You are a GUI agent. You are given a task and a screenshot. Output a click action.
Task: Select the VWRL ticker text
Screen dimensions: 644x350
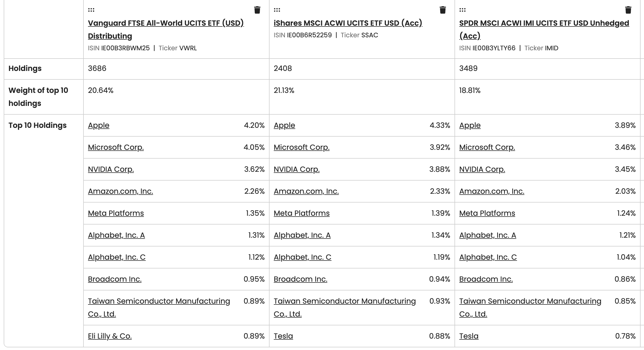(x=188, y=48)
